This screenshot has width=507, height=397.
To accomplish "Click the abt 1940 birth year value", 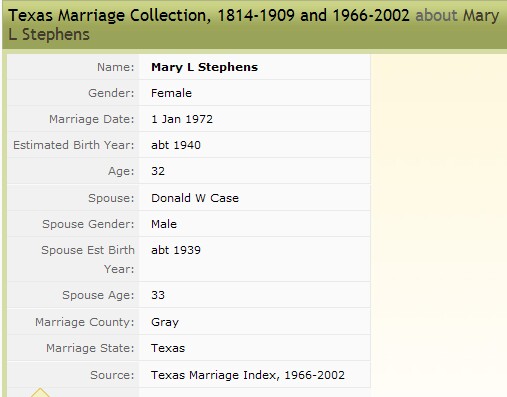I will pyautogui.click(x=176, y=145).
